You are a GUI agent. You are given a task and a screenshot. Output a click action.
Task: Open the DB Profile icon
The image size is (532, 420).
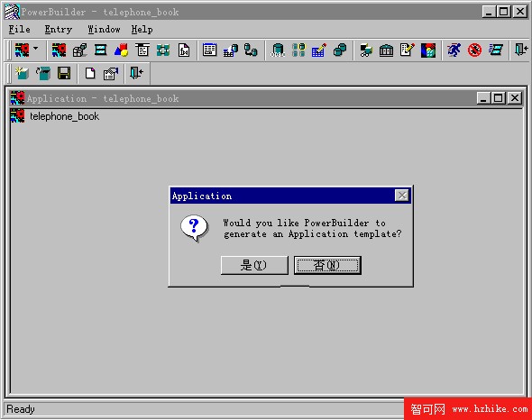pos(298,50)
